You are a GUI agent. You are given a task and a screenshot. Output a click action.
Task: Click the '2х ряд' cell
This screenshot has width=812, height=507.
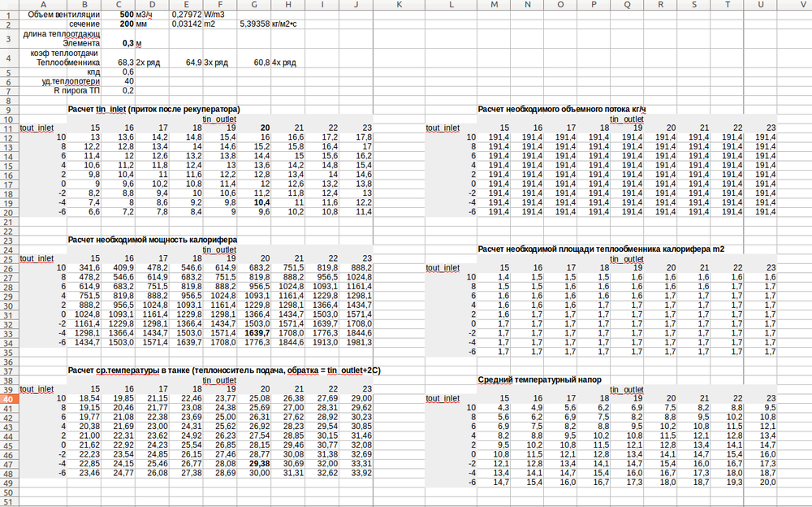148,63
